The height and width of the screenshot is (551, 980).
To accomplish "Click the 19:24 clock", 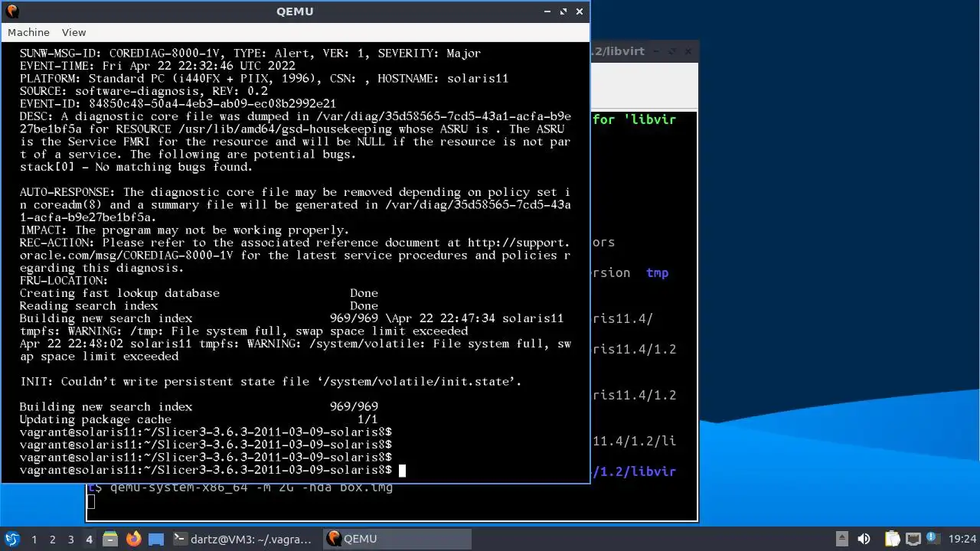I will pyautogui.click(x=962, y=539).
